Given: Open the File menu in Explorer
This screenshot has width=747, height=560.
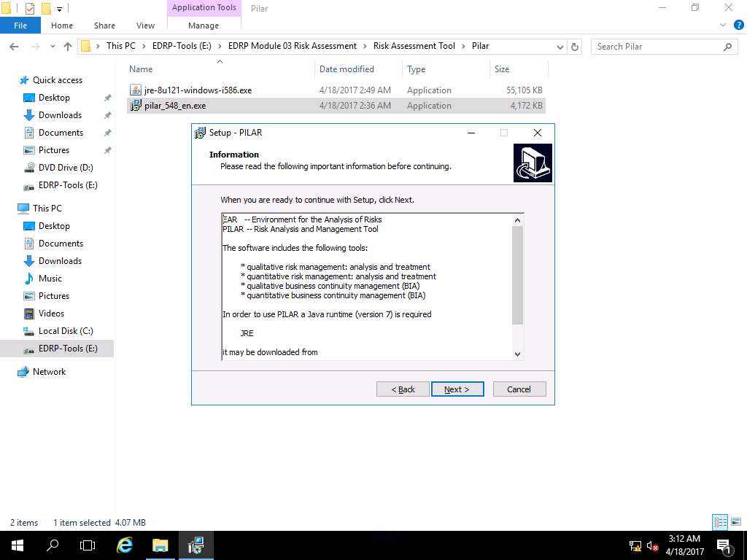Looking at the screenshot, I should [x=20, y=26].
